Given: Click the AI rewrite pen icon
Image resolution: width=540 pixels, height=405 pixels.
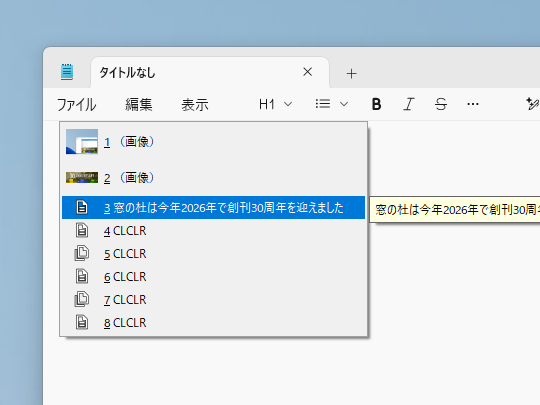Looking at the screenshot, I should [x=532, y=104].
